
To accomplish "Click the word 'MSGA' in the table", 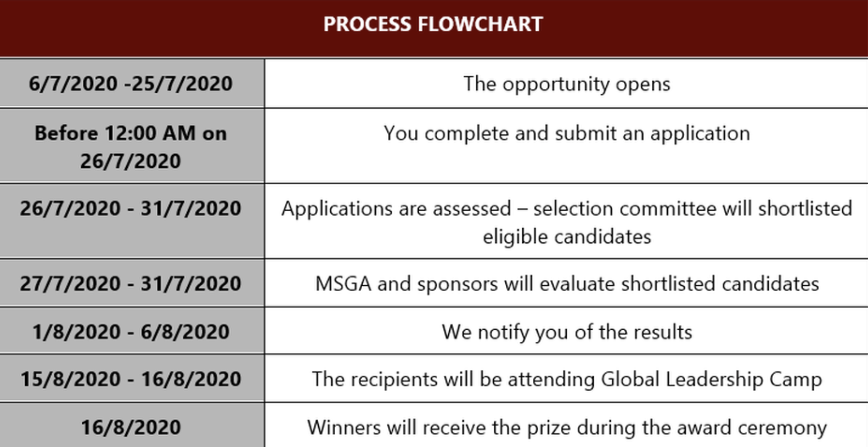I will coord(343,284).
